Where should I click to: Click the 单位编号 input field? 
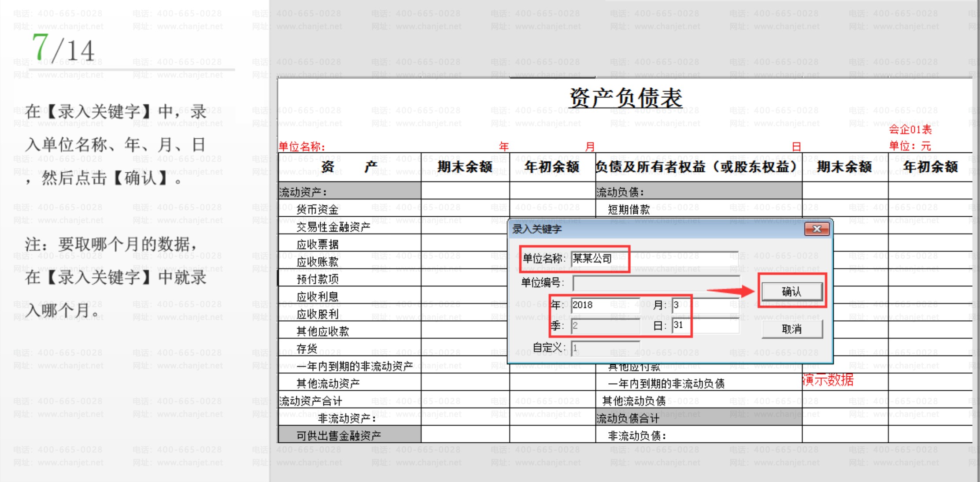click(655, 283)
